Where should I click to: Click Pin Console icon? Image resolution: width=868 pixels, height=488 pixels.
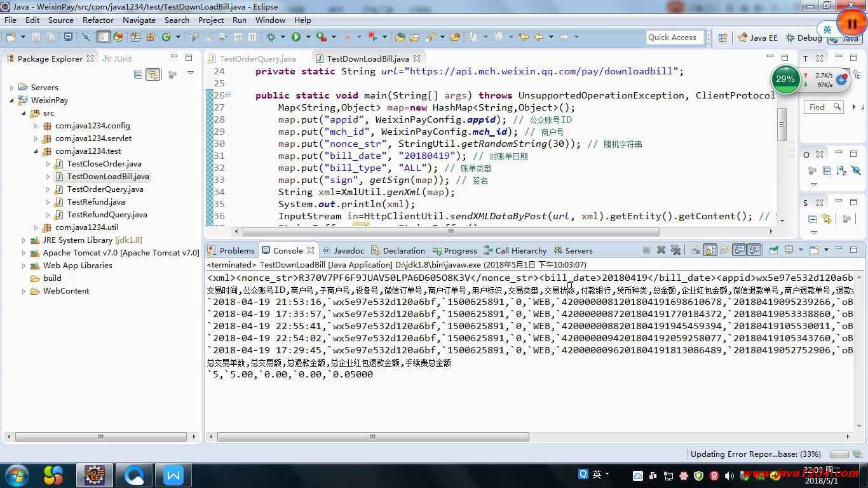(774, 250)
